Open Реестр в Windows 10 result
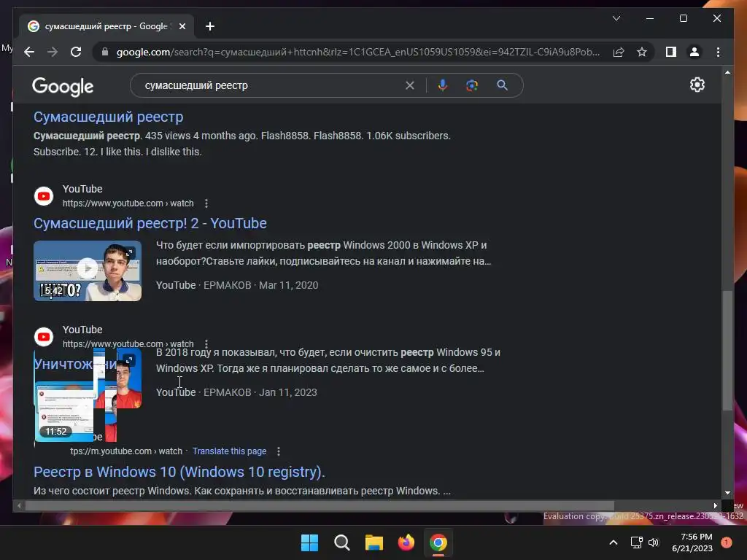This screenshot has width=747, height=560. click(179, 472)
